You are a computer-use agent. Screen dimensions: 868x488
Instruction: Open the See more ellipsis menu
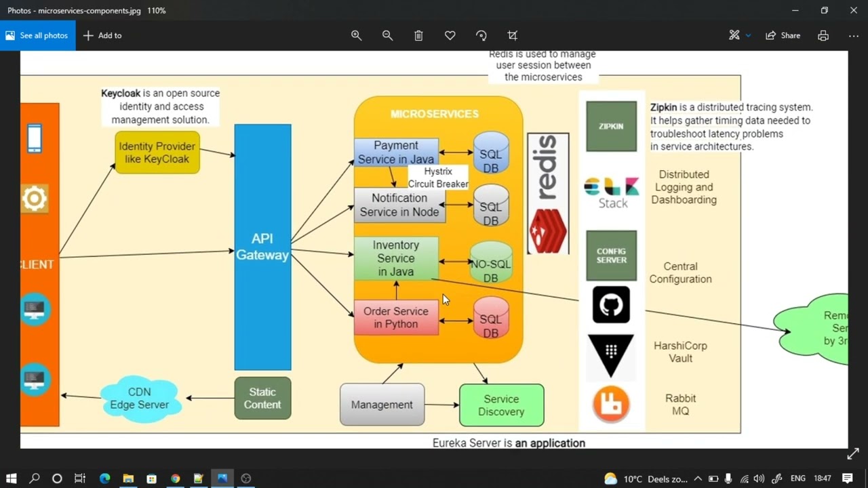pos(853,35)
